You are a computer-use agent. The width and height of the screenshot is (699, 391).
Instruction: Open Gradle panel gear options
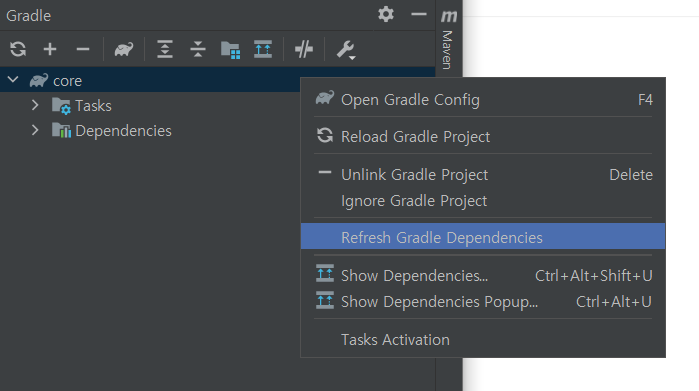tap(386, 14)
